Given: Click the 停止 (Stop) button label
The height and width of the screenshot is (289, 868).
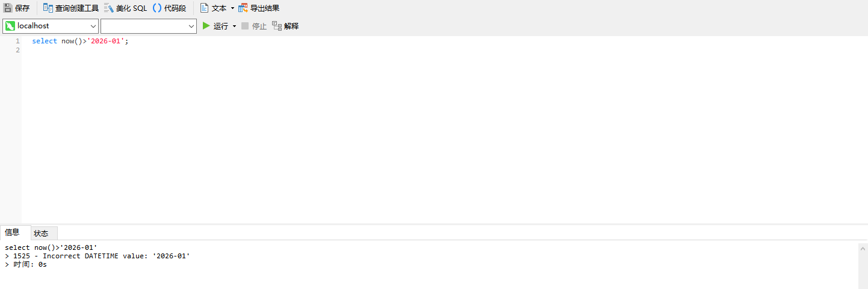Looking at the screenshot, I should (259, 26).
